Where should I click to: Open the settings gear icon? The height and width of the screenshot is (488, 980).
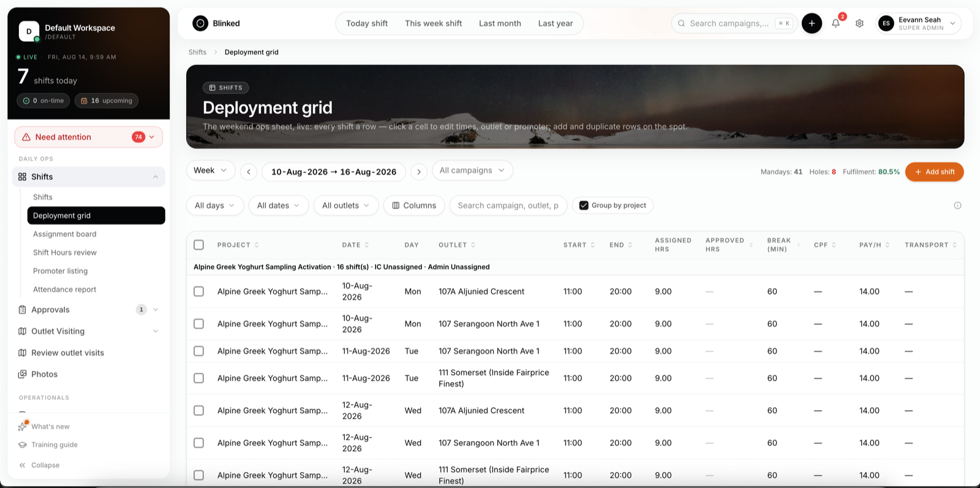tap(859, 23)
